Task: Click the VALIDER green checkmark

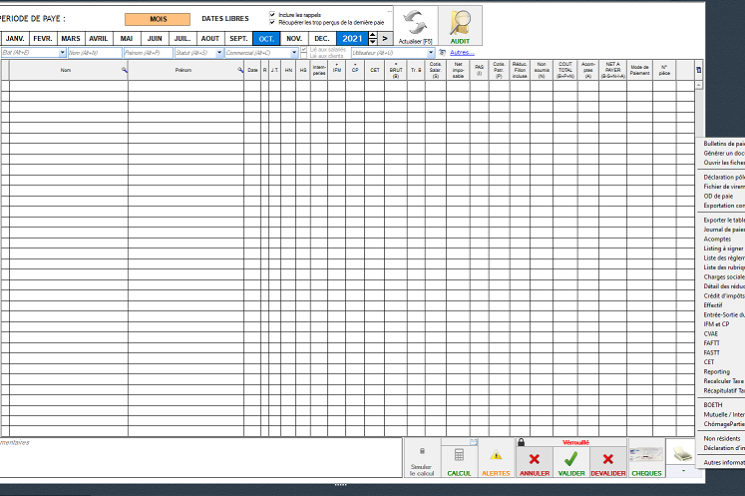Action: click(x=571, y=459)
